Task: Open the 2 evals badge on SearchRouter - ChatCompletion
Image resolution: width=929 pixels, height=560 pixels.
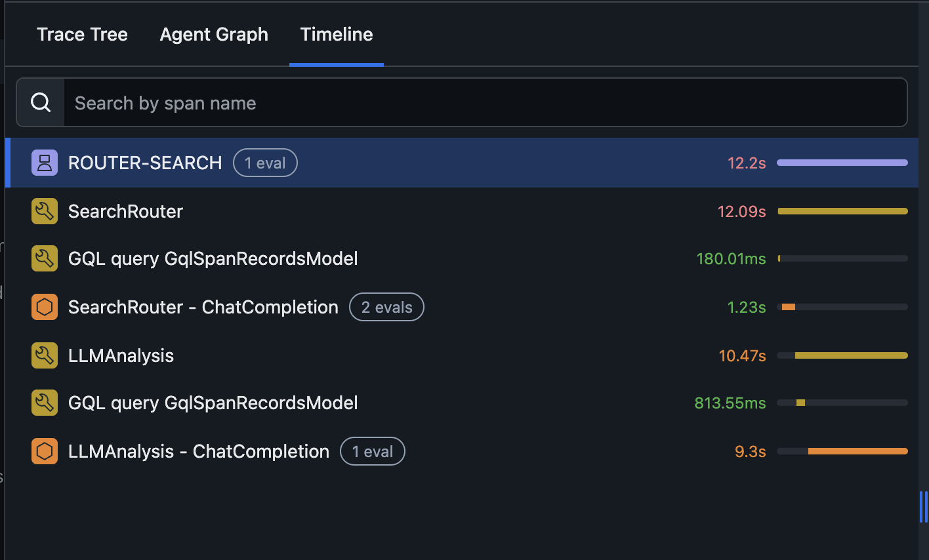Action: pos(386,307)
